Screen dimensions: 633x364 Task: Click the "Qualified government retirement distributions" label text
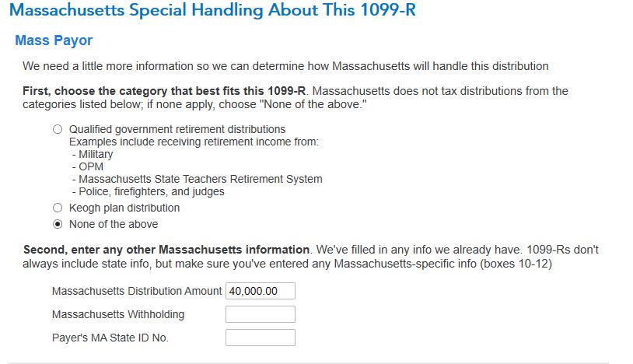pos(177,129)
